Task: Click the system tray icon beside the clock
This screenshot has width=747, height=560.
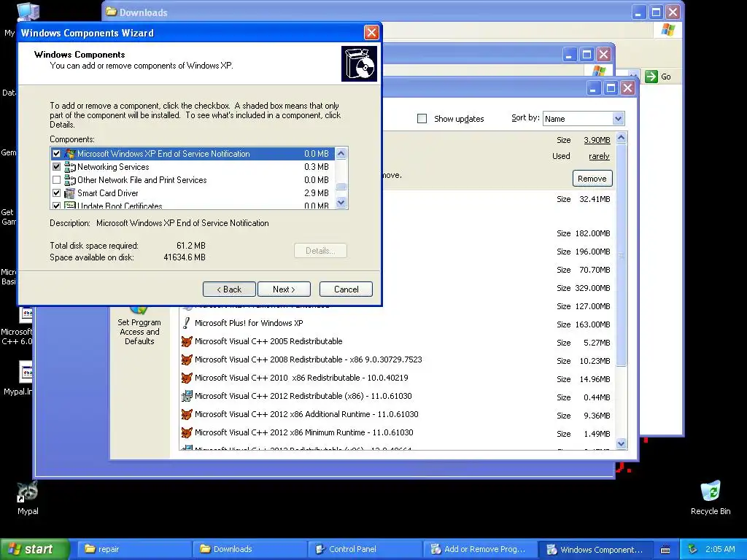Action: [693, 550]
